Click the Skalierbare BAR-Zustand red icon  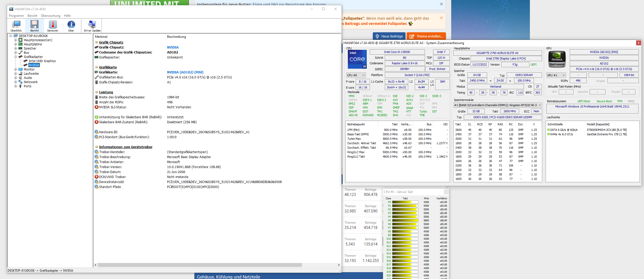point(97,122)
